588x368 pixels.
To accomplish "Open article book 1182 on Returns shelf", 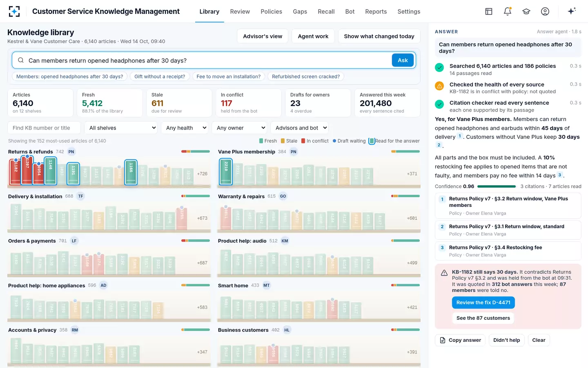I will pos(16,172).
